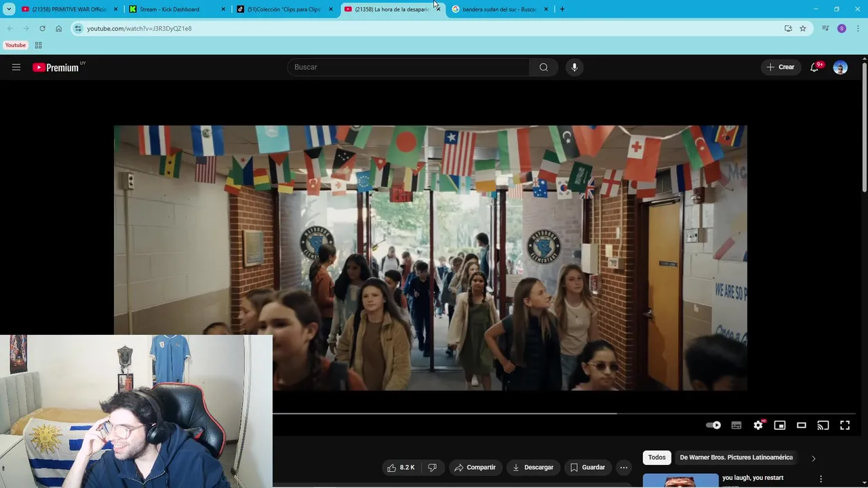Go back in browser history
Image resolution: width=868 pixels, height=488 pixels.
pos(9,28)
